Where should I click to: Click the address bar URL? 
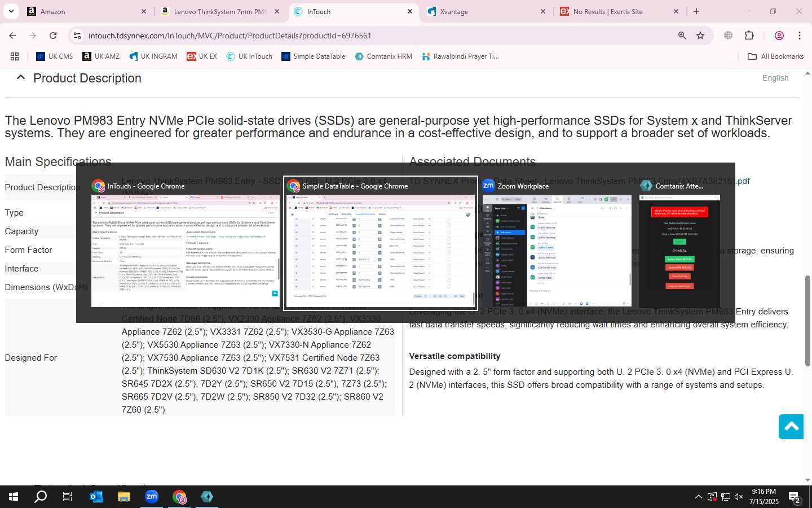coord(230,36)
